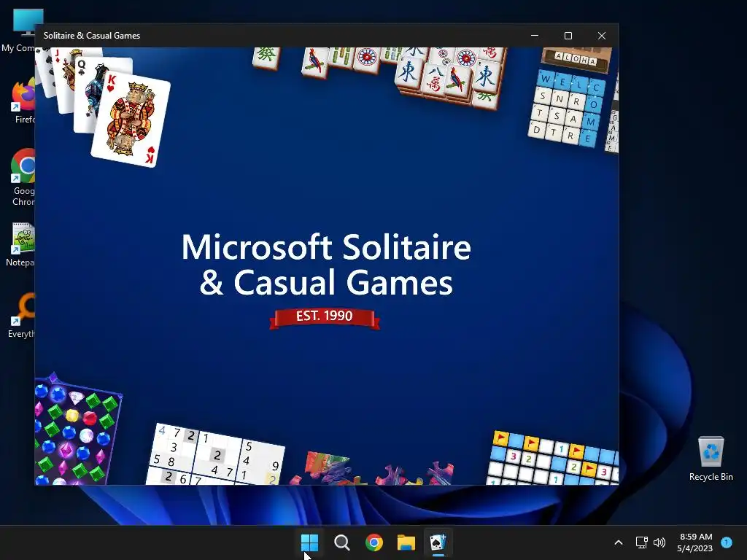This screenshot has width=747, height=560.
Task: Open the Windows Start menu
Action: [x=309, y=542]
